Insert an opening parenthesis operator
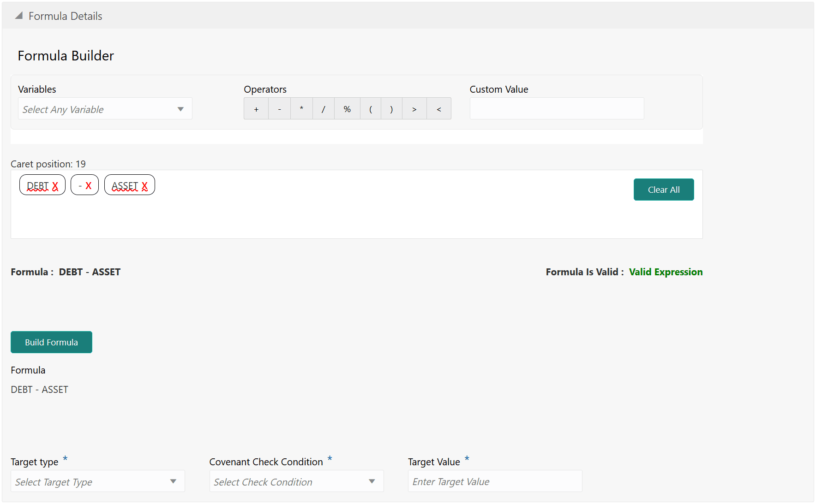 371,108
